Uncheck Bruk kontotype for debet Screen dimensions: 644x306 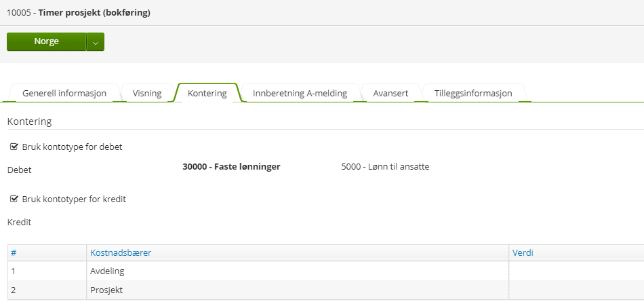click(14, 147)
